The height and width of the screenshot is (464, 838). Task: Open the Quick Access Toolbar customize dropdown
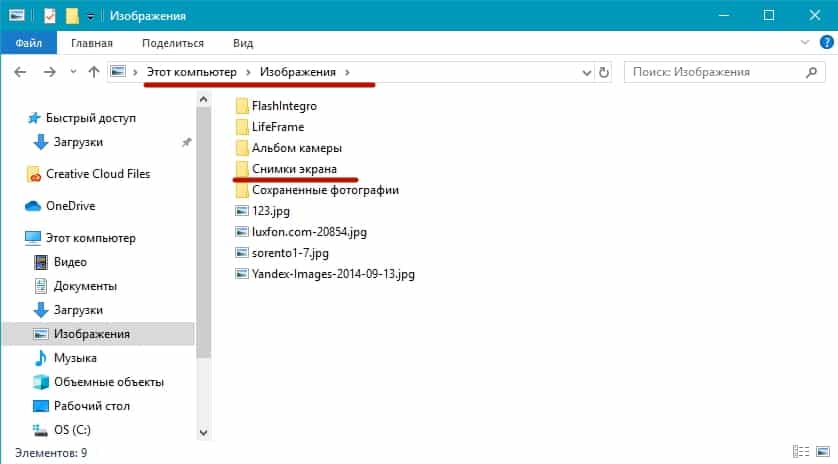click(x=90, y=16)
